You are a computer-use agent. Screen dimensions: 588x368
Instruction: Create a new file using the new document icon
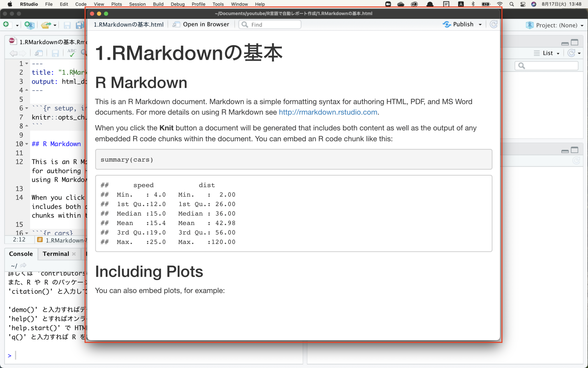tap(7, 25)
